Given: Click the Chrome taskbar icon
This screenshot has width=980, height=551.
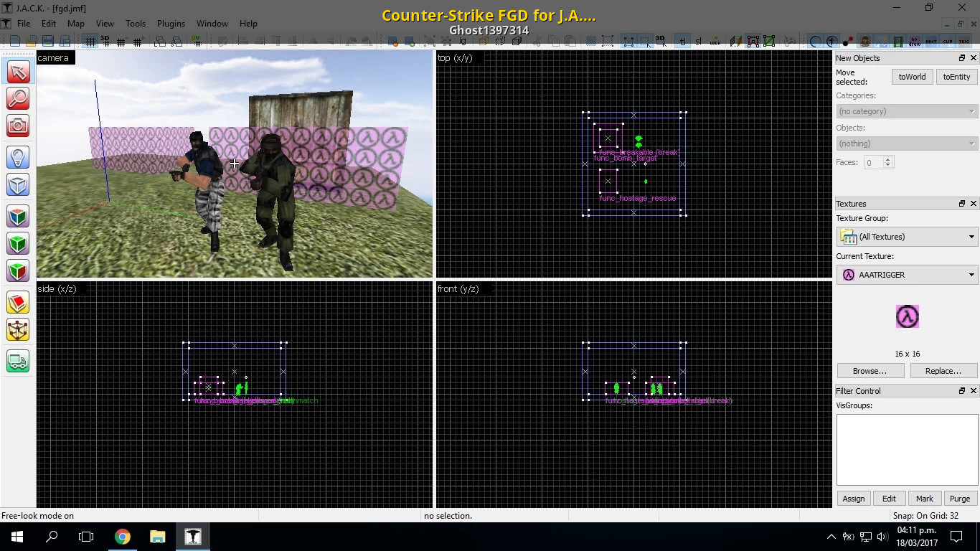Looking at the screenshot, I should point(122,537).
